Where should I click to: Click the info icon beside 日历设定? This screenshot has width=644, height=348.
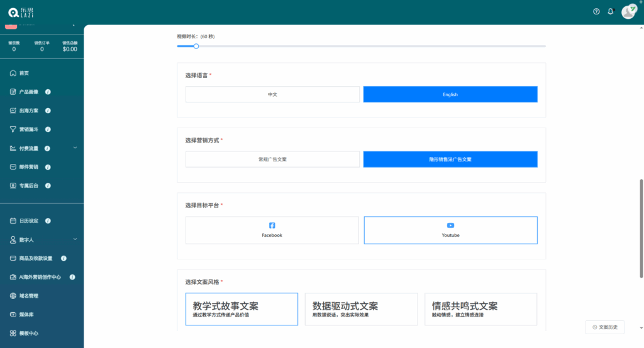pos(48,220)
